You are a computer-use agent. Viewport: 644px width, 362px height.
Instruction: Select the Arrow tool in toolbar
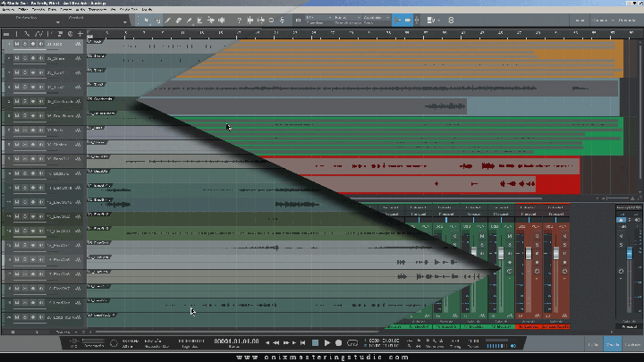pos(147,20)
